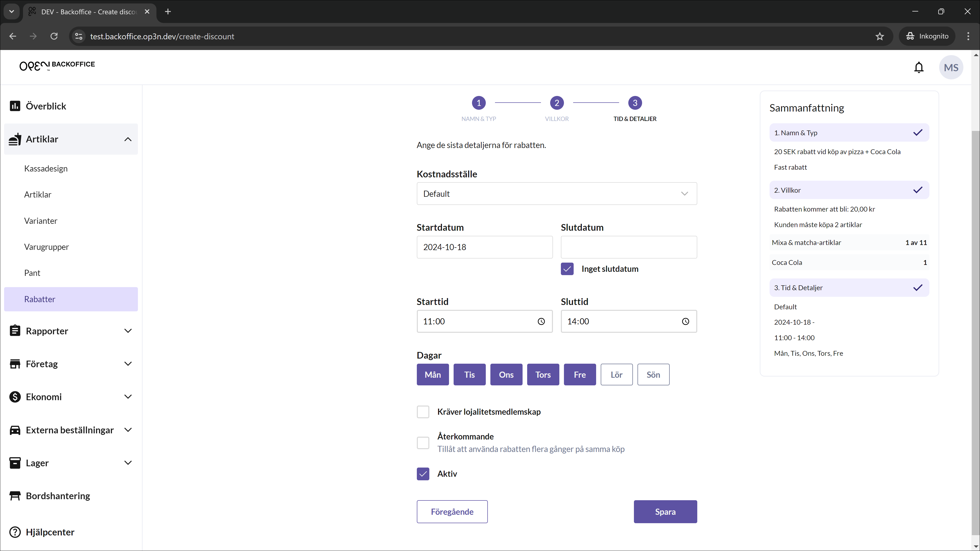Uncheck the Inget slutdatum checkbox
980x551 pixels.
(567, 269)
